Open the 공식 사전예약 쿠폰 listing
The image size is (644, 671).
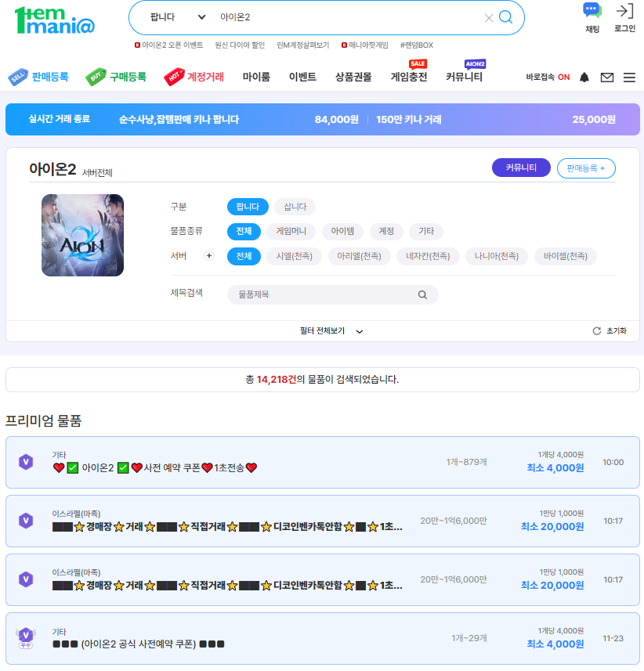point(139,644)
